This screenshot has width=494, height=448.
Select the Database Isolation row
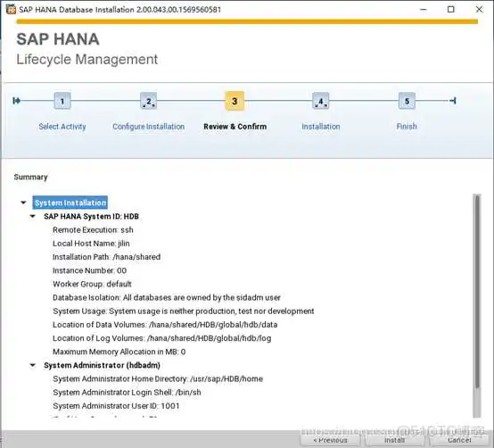167,297
